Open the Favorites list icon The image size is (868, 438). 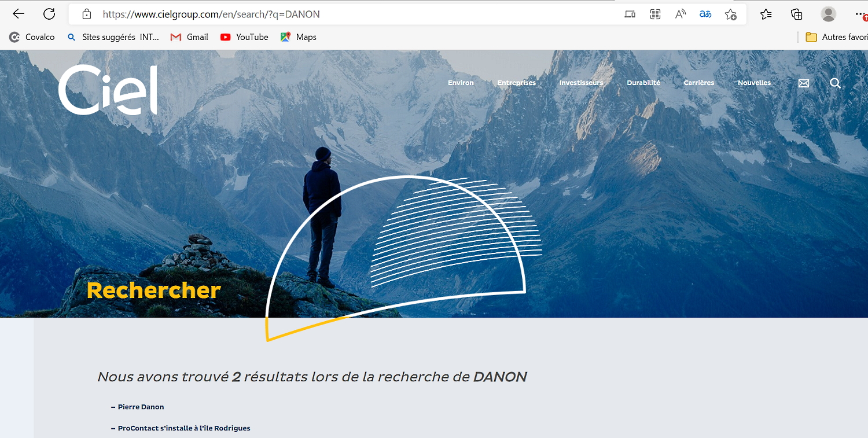click(x=766, y=14)
